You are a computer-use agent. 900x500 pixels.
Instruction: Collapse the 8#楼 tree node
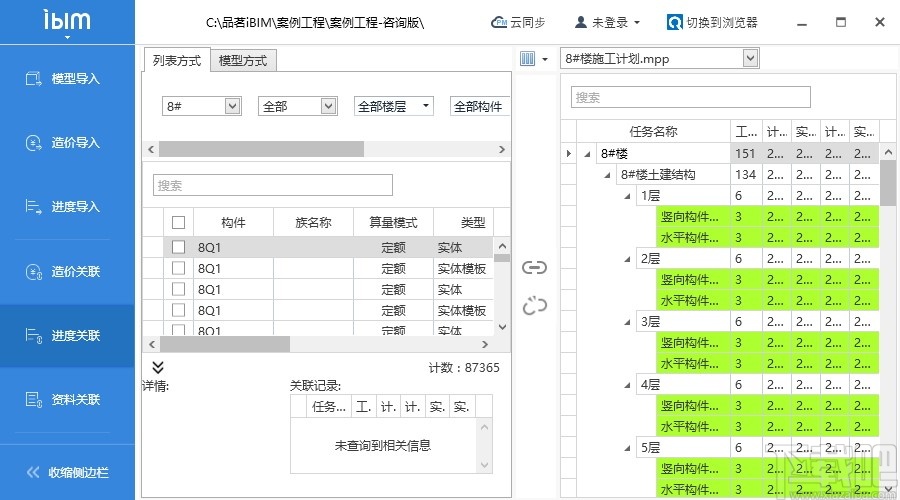click(587, 154)
